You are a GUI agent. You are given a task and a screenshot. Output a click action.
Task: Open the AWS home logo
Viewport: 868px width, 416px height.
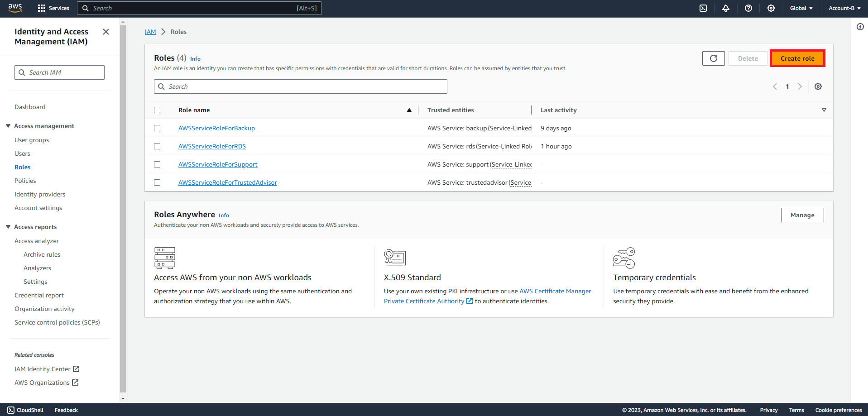tap(15, 8)
